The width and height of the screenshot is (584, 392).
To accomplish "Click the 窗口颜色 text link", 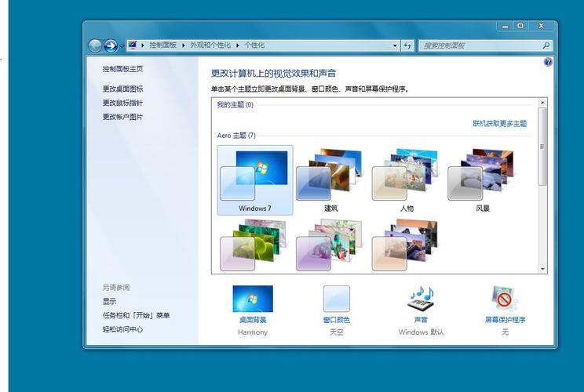I will (x=336, y=320).
